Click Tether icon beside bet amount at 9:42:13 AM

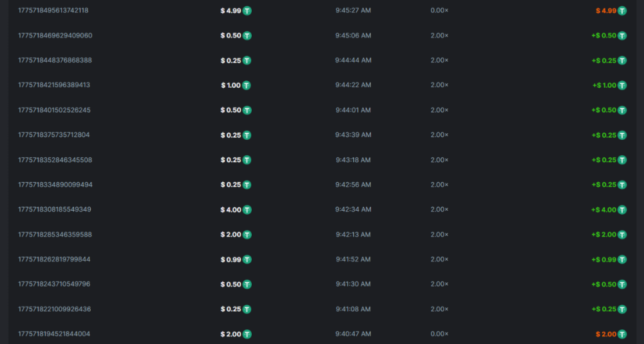(x=247, y=234)
